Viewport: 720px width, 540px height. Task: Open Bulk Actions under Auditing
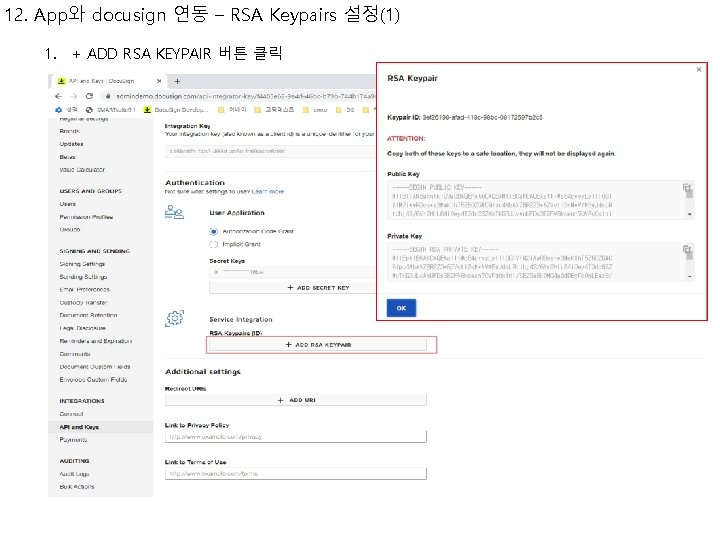tap(77, 487)
